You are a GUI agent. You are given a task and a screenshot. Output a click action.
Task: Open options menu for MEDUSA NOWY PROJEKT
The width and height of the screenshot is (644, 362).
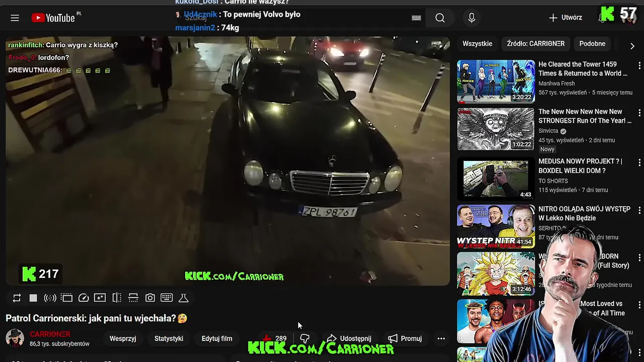coord(639,162)
